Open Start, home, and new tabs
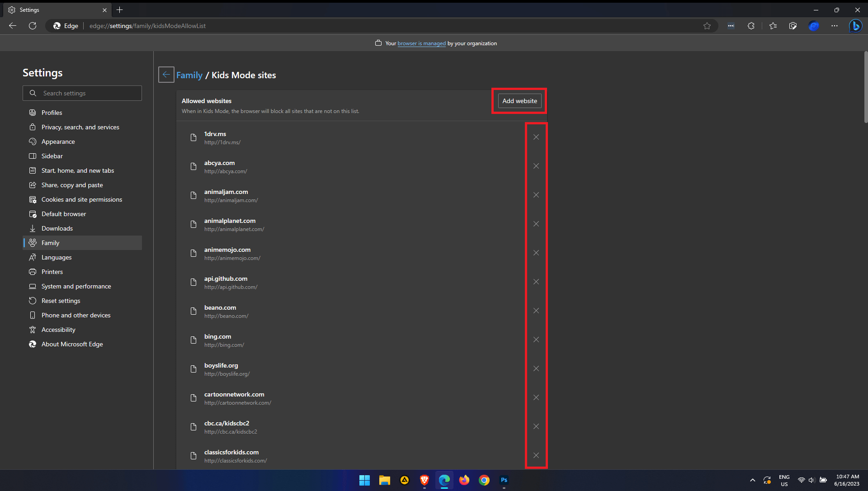 [x=82, y=170]
